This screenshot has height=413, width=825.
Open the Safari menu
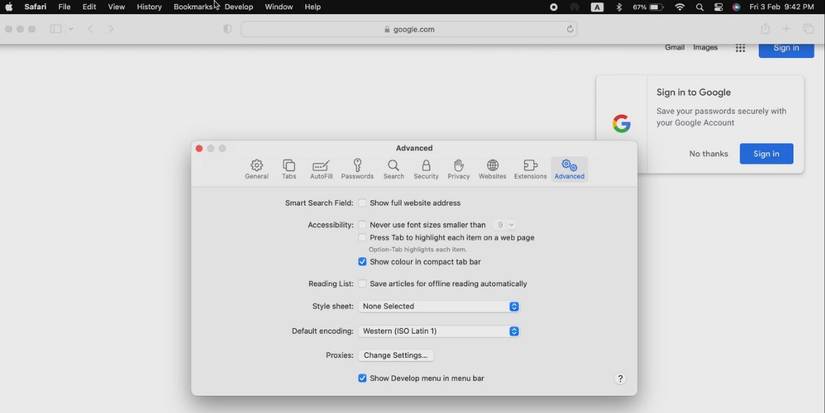pos(35,7)
